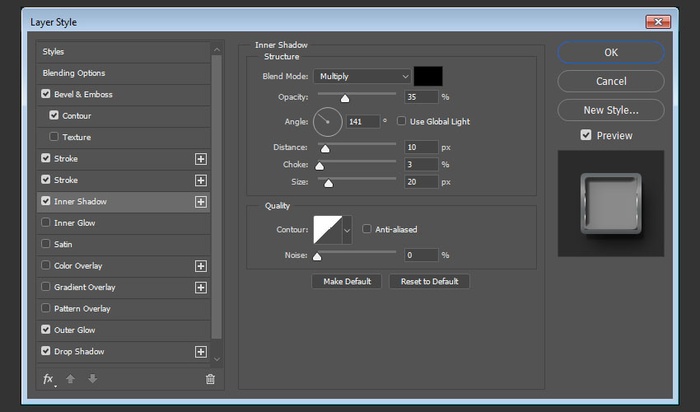This screenshot has height=412, width=700.
Task: Add another Inner Shadow with plus icon
Action: pyautogui.click(x=201, y=201)
